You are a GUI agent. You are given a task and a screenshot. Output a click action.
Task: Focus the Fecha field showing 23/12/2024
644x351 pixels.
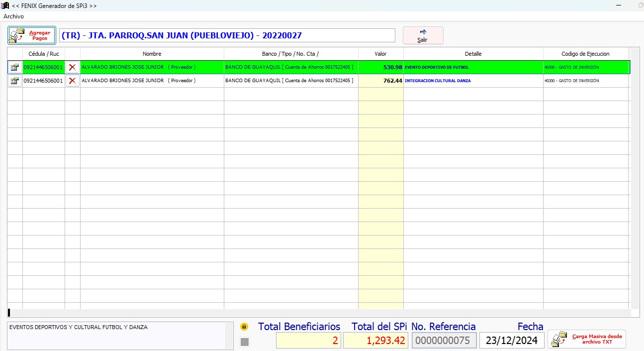click(x=512, y=341)
